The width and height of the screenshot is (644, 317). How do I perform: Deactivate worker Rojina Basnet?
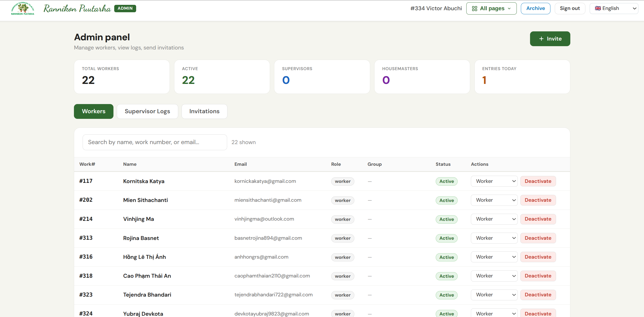click(x=538, y=238)
